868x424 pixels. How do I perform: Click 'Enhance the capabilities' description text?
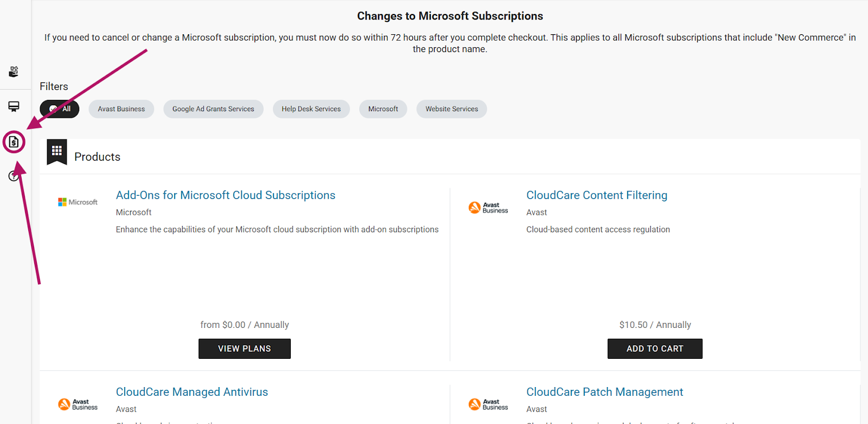pos(277,230)
